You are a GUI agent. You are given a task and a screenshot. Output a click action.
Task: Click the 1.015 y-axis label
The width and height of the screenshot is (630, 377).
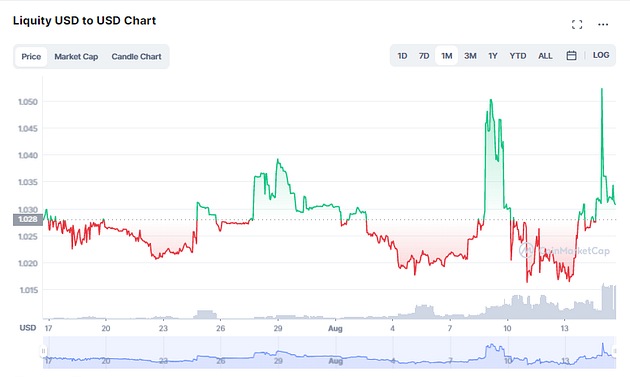(x=29, y=290)
